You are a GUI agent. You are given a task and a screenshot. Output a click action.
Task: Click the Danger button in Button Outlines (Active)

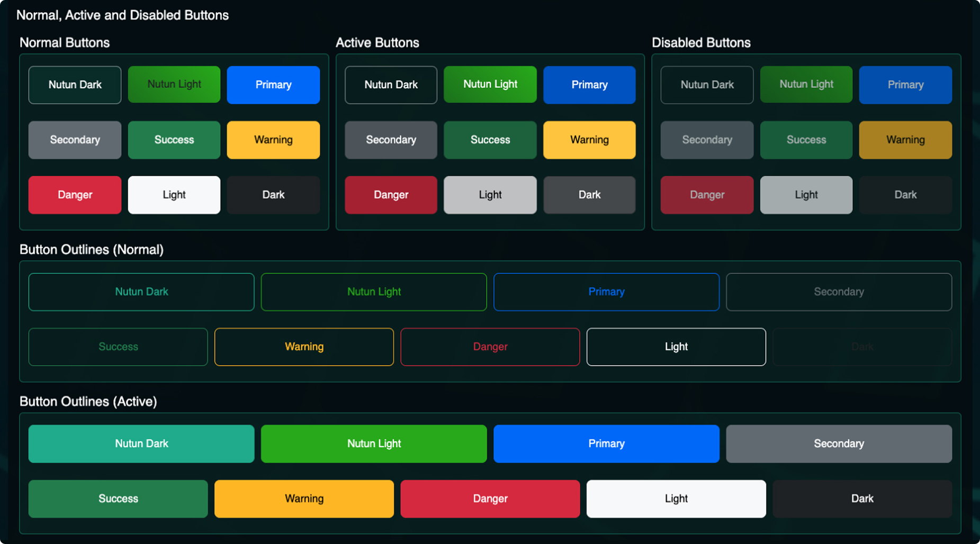click(x=490, y=498)
